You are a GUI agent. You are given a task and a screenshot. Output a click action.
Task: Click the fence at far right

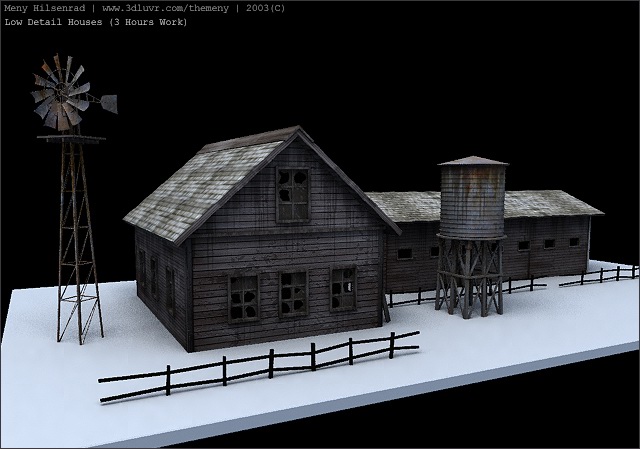coord(600,275)
